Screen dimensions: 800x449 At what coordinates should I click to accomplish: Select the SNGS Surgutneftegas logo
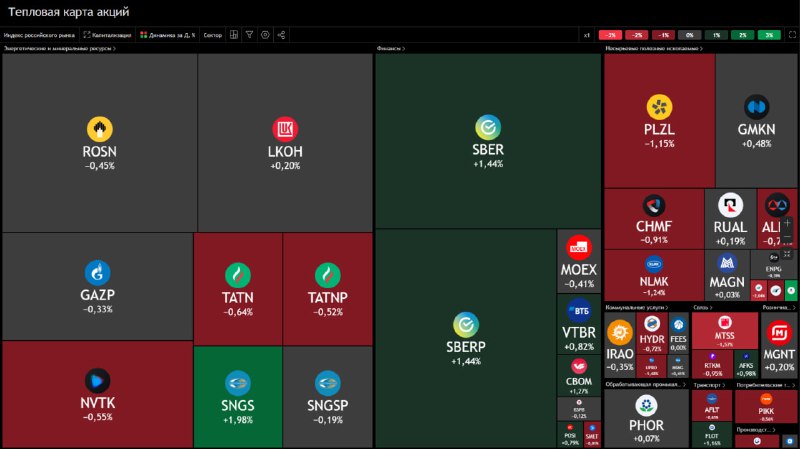coord(238,383)
